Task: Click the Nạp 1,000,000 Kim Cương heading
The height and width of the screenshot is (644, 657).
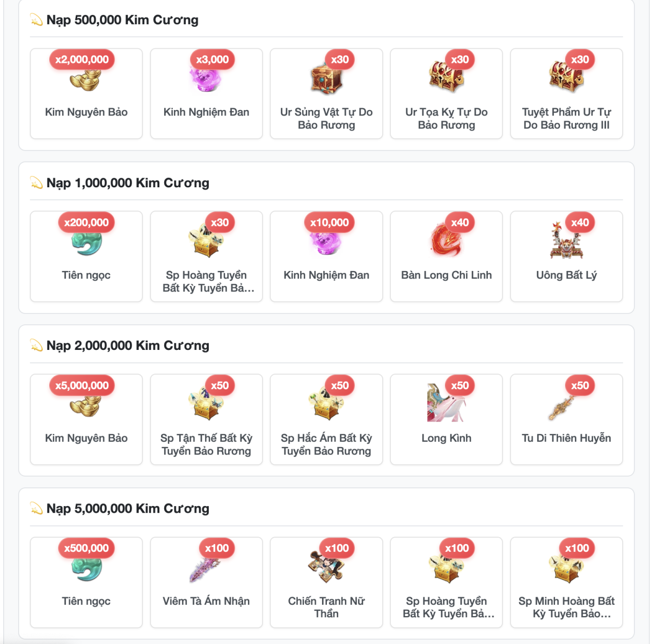Action: point(128,183)
